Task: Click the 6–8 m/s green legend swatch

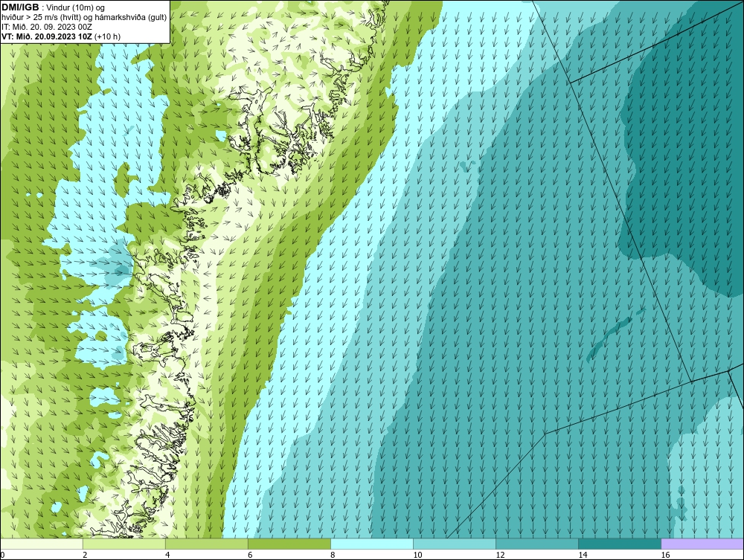Action: point(289,544)
